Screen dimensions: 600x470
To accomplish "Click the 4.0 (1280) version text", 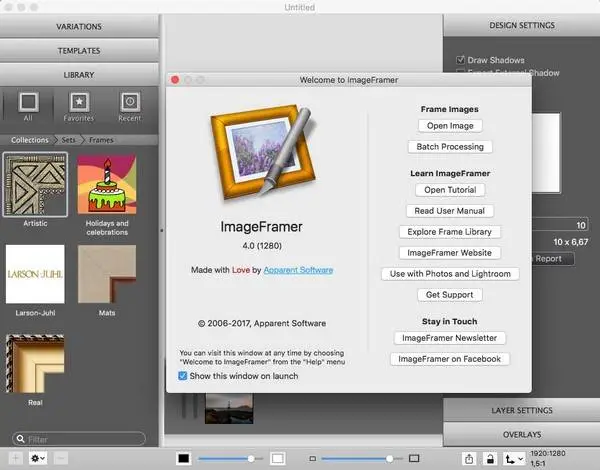I will [x=262, y=246].
